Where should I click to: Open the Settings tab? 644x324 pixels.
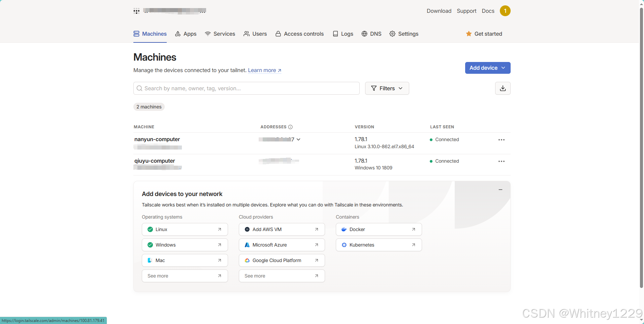(404, 34)
